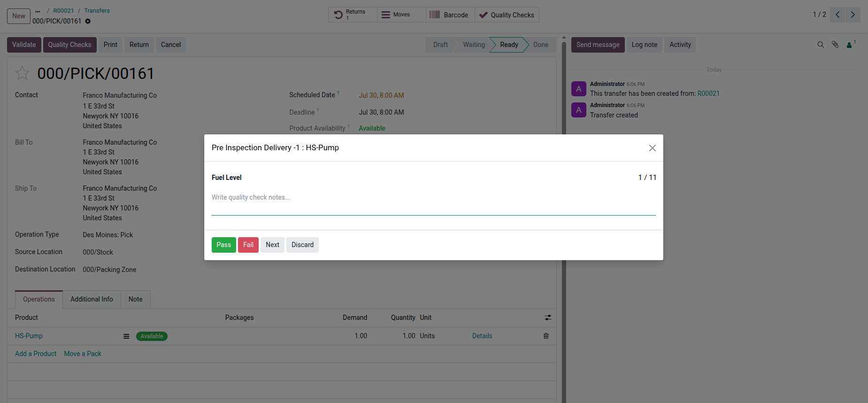This screenshot has height=403, width=868.
Task: Open Details for HS-Pump line
Action: [x=482, y=336]
